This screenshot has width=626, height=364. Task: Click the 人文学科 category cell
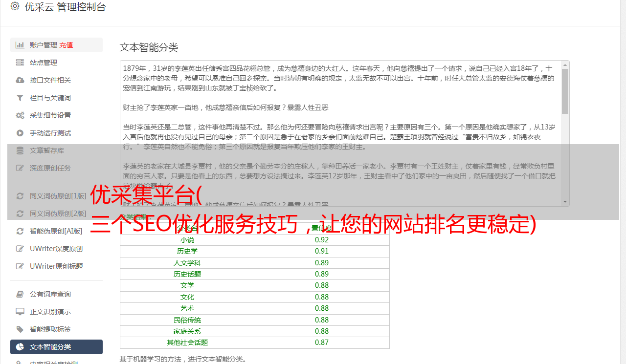pyautogui.click(x=187, y=263)
